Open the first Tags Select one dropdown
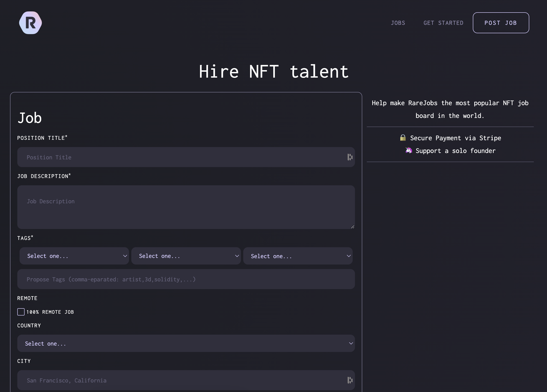This screenshot has width=547, height=392. click(x=74, y=256)
